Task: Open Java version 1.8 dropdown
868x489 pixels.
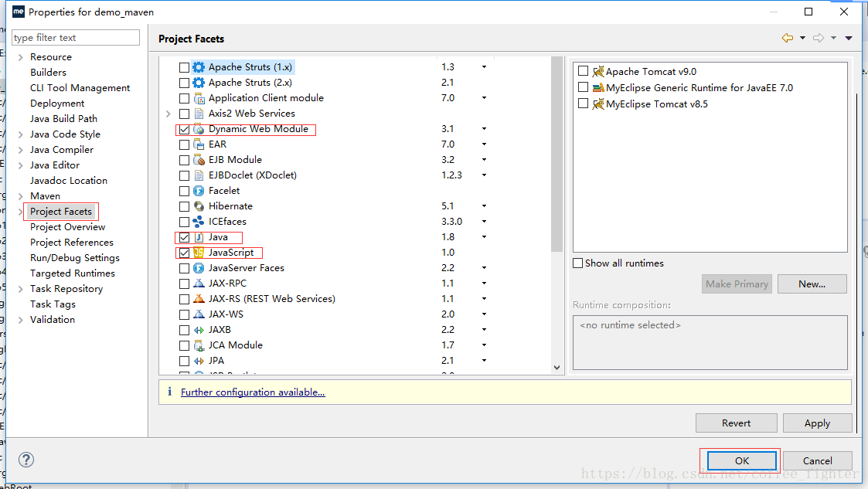Action: (484, 237)
